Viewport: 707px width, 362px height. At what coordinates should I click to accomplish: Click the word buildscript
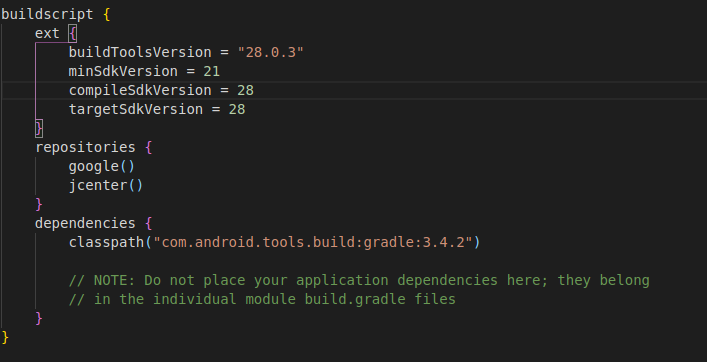pos(47,14)
